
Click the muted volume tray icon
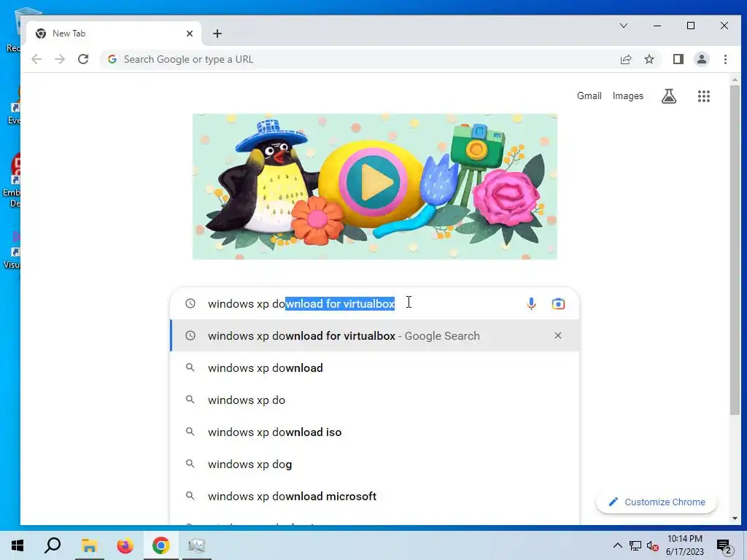click(653, 545)
